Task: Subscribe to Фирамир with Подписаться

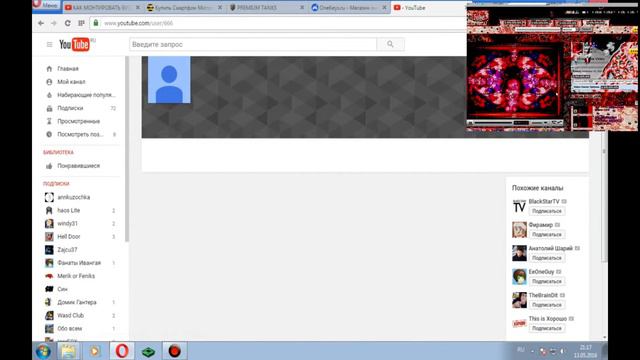Action: [x=547, y=234]
